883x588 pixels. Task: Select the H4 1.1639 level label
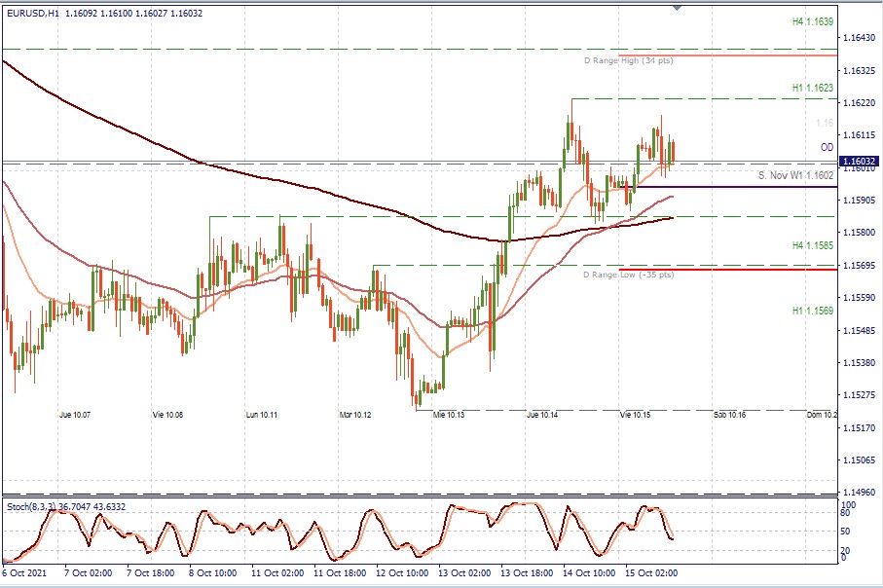813,22
